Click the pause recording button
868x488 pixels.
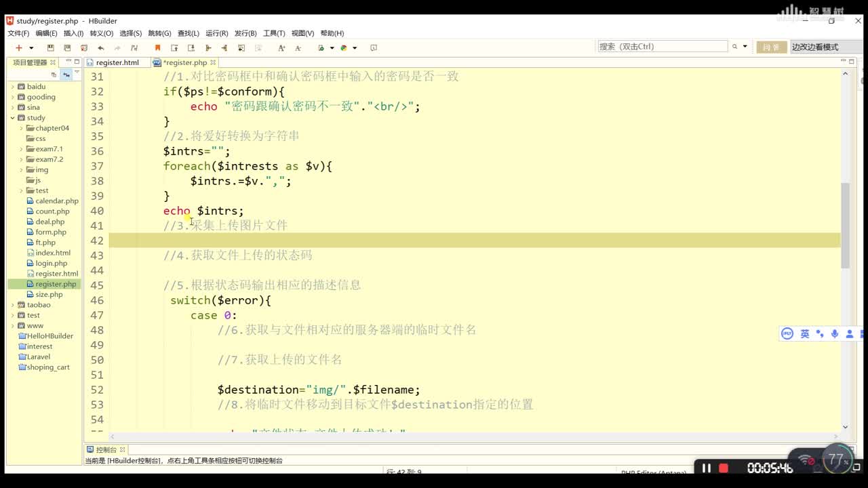706,468
